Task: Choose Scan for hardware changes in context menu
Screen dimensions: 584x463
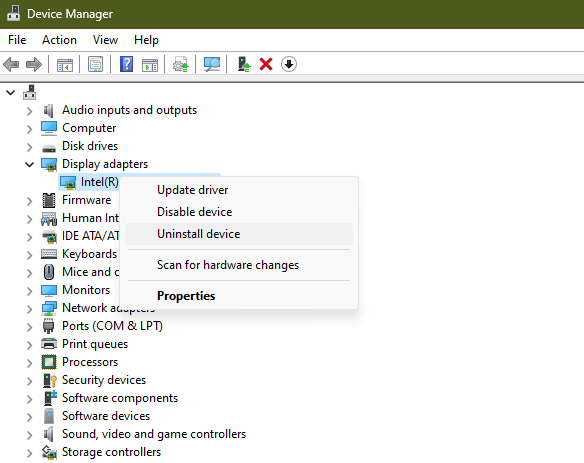Action: [x=239, y=265]
